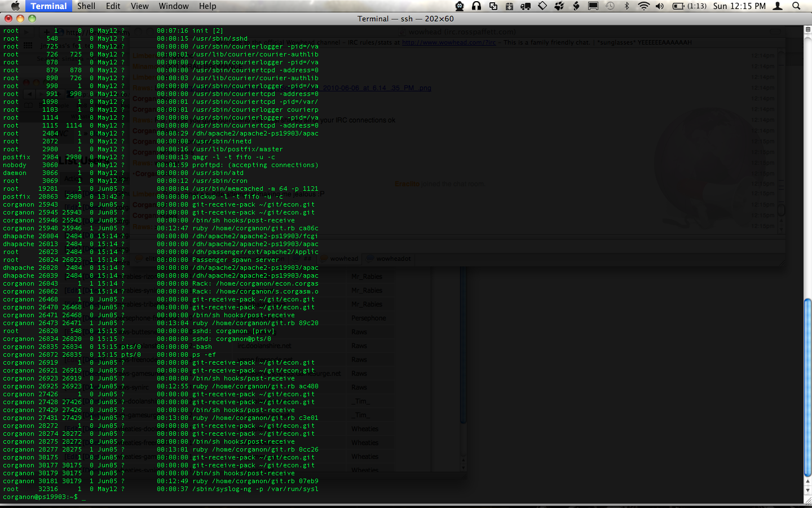Open the Window menu
Image resolution: width=812 pixels, height=508 pixels.
[x=173, y=6]
